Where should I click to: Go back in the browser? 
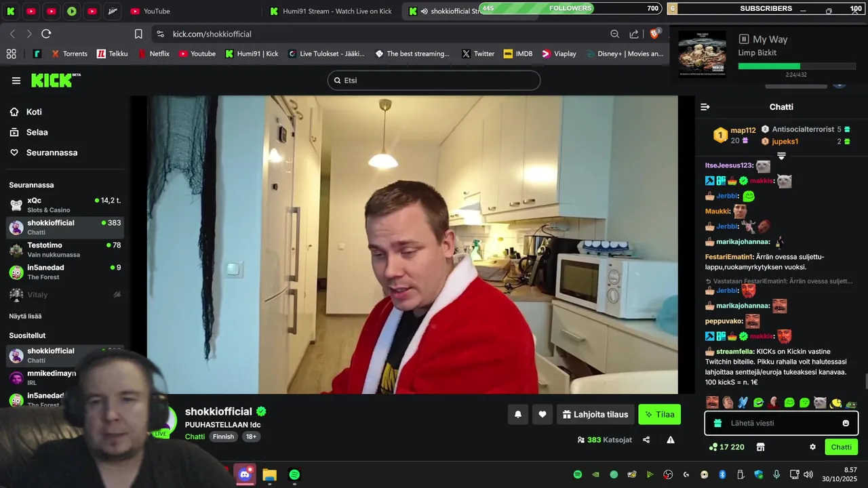(12, 34)
